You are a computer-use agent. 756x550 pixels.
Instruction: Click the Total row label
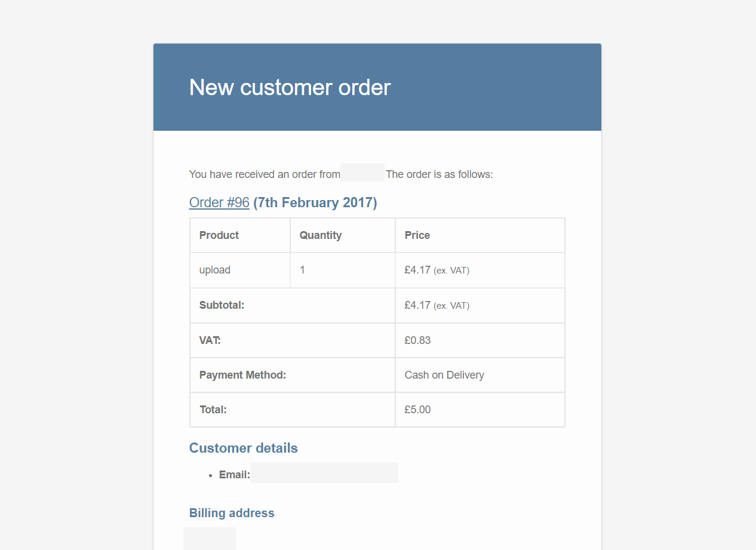(x=213, y=410)
